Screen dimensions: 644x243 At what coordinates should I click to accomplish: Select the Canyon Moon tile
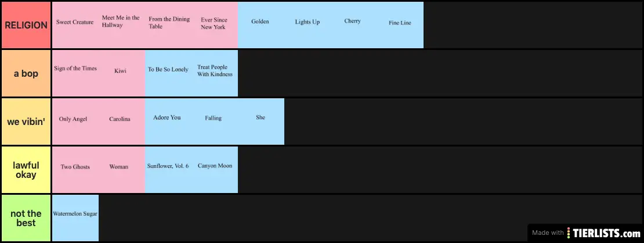(215, 170)
